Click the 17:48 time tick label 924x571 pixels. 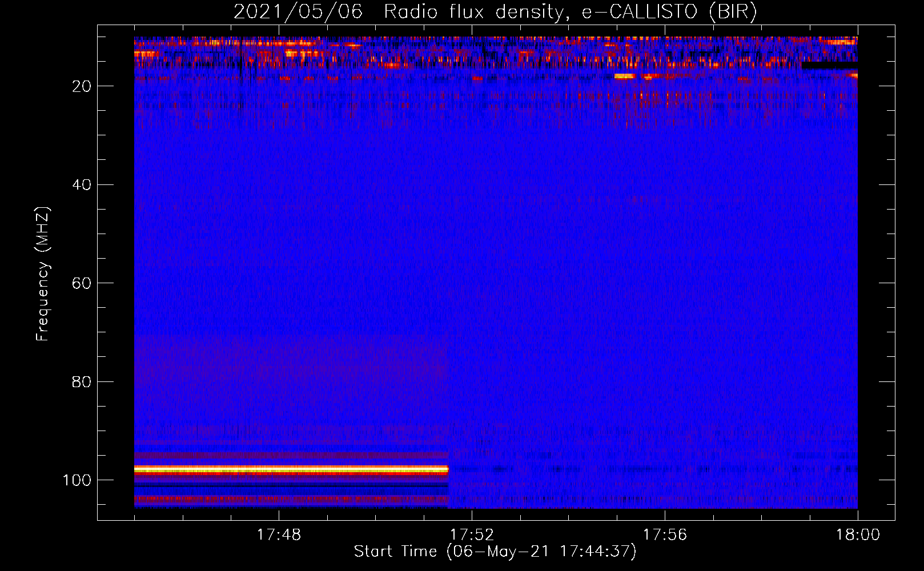(x=279, y=535)
